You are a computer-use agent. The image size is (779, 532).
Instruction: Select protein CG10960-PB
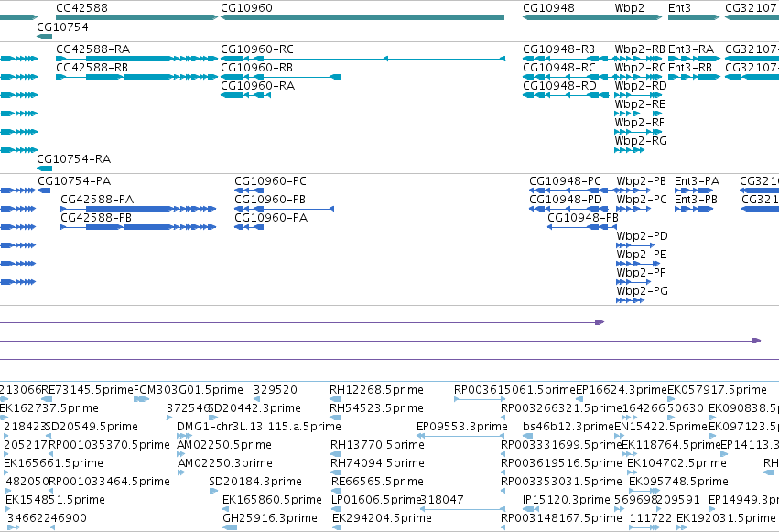pyautogui.click(x=284, y=209)
